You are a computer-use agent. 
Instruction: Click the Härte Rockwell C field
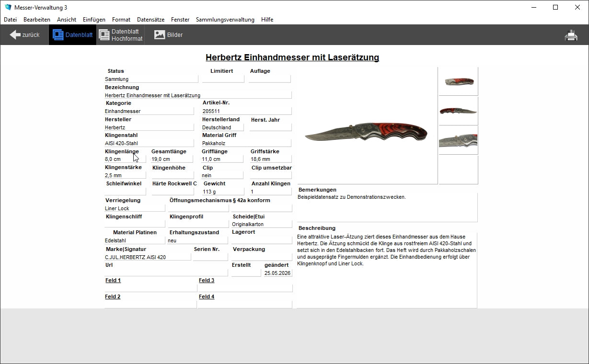173,192
